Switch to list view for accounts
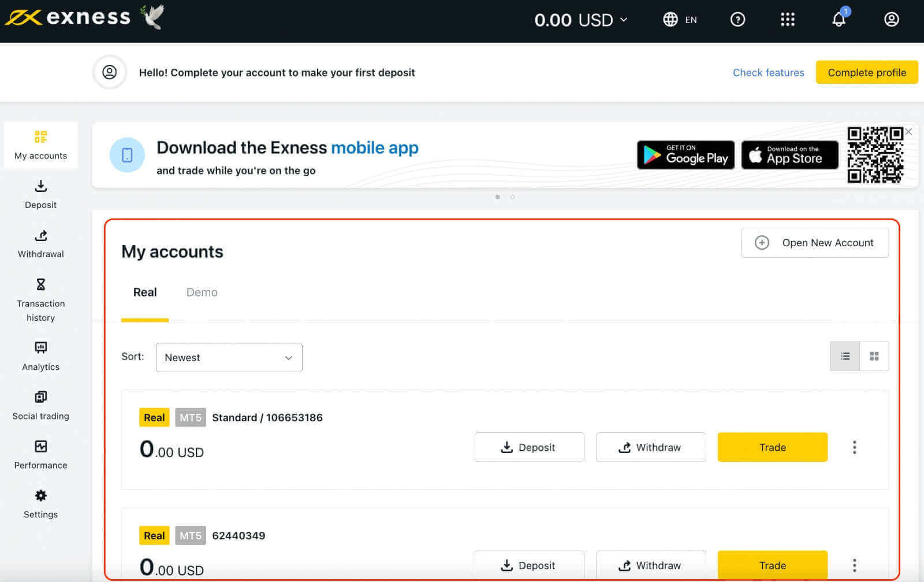Screen dimensions: 924x582 pos(845,356)
